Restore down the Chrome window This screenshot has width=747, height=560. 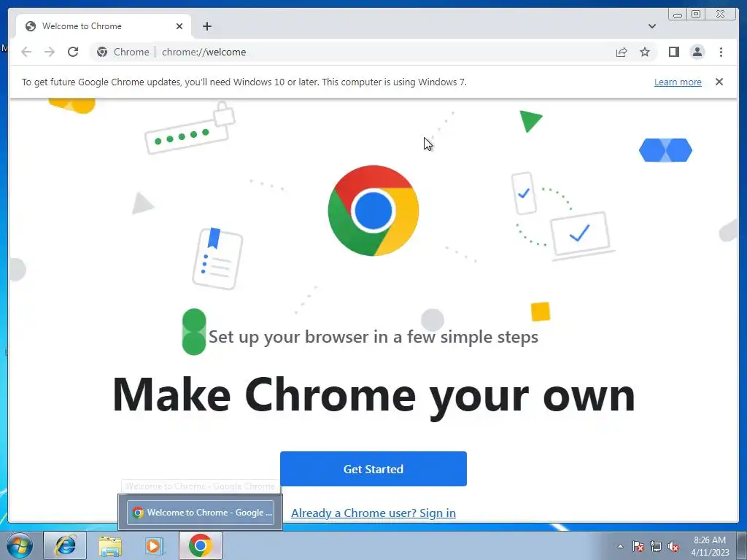(x=696, y=15)
